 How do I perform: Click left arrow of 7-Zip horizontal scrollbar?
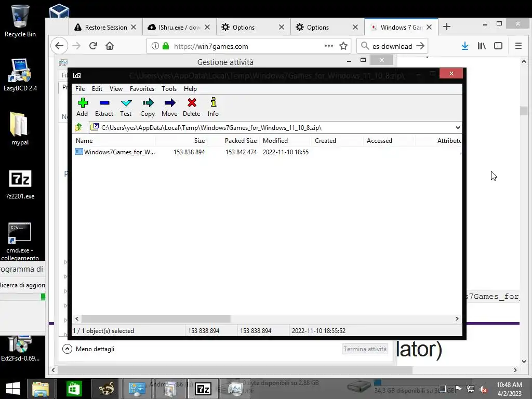point(77,319)
